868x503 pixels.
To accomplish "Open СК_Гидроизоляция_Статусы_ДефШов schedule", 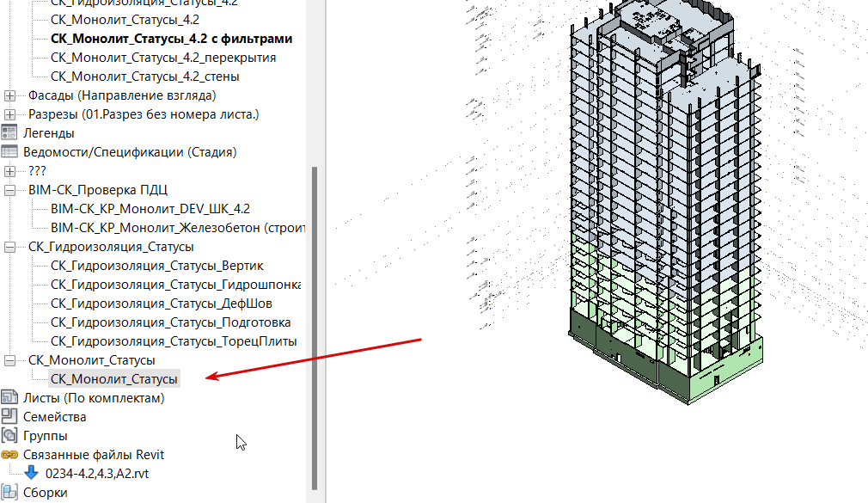I will 161,303.
